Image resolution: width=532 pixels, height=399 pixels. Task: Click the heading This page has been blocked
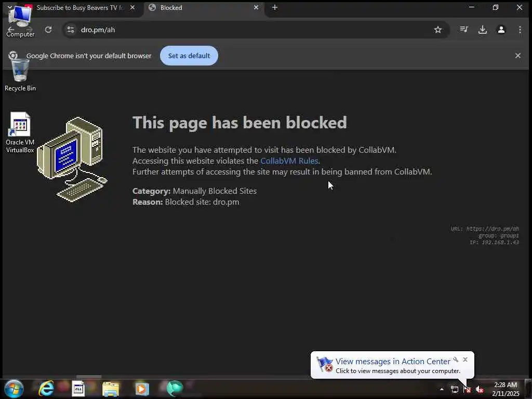(240, 123)
